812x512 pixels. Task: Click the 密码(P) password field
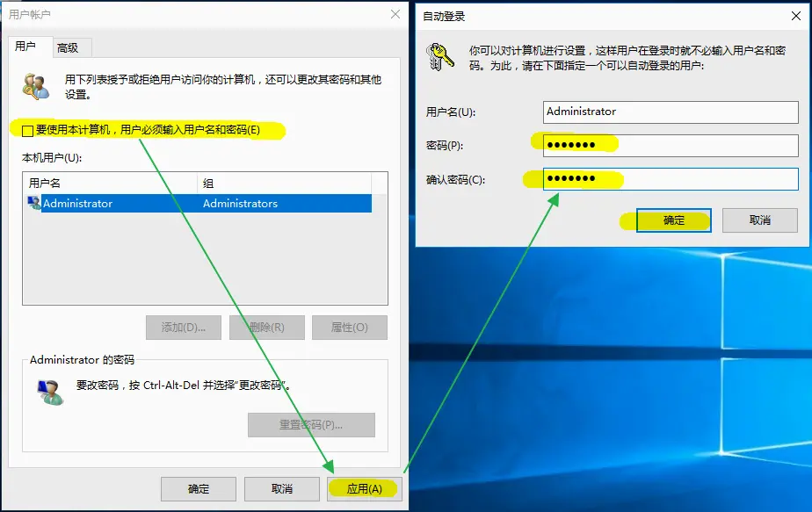671,146
